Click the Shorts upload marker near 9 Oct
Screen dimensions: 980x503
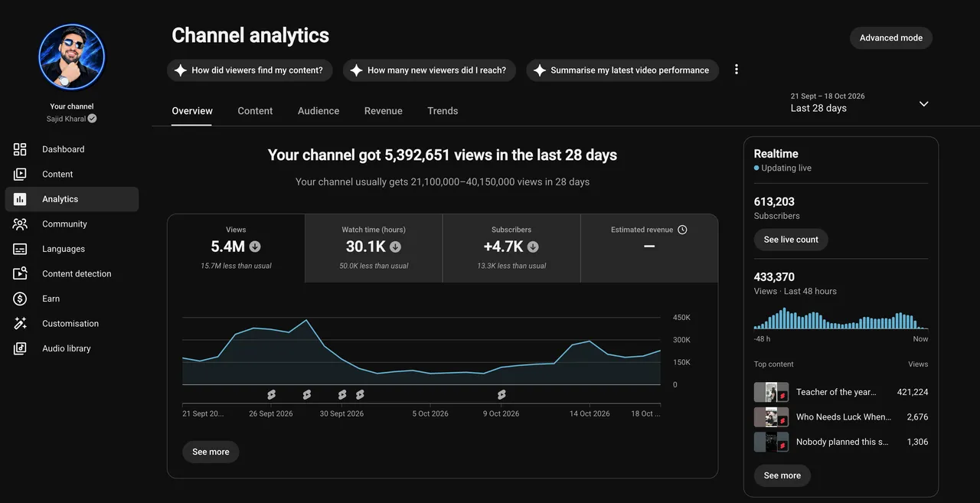[501, 394]
